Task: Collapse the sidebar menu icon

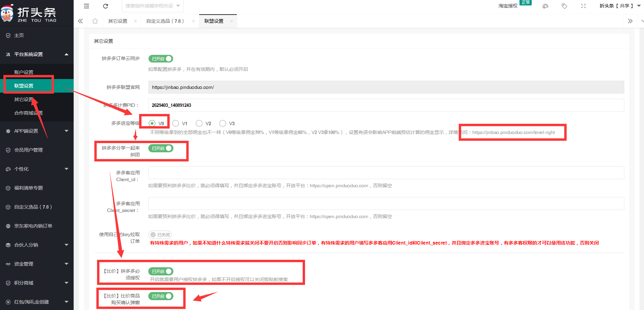Action: 87,6
